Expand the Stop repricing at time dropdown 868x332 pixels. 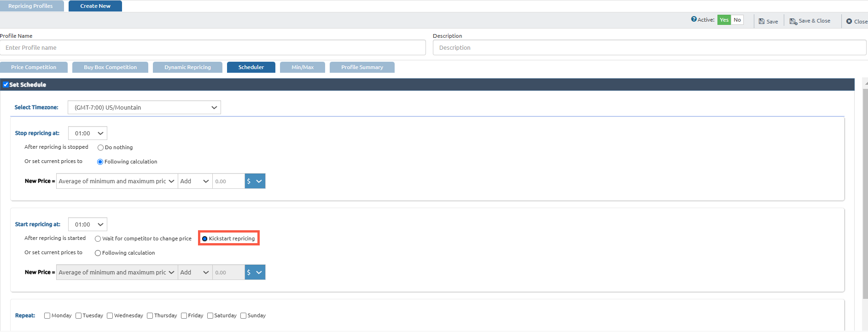pyautogui.click(x=87, y=134)
